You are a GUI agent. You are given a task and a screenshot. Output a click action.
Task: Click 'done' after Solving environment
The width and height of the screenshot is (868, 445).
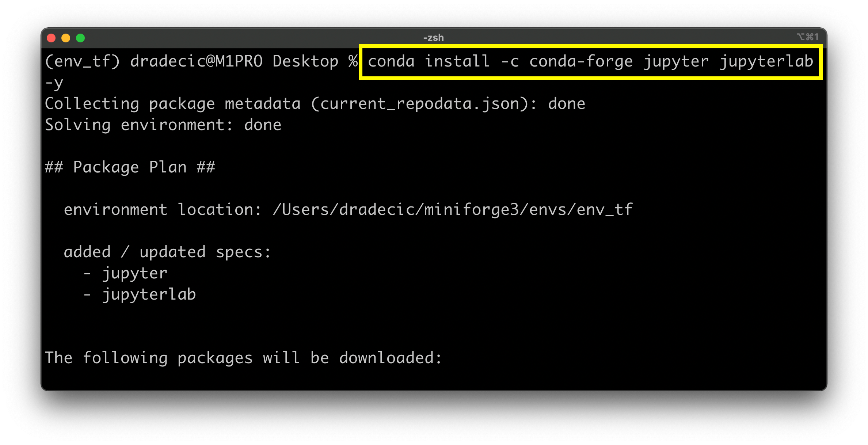[263, 125]
